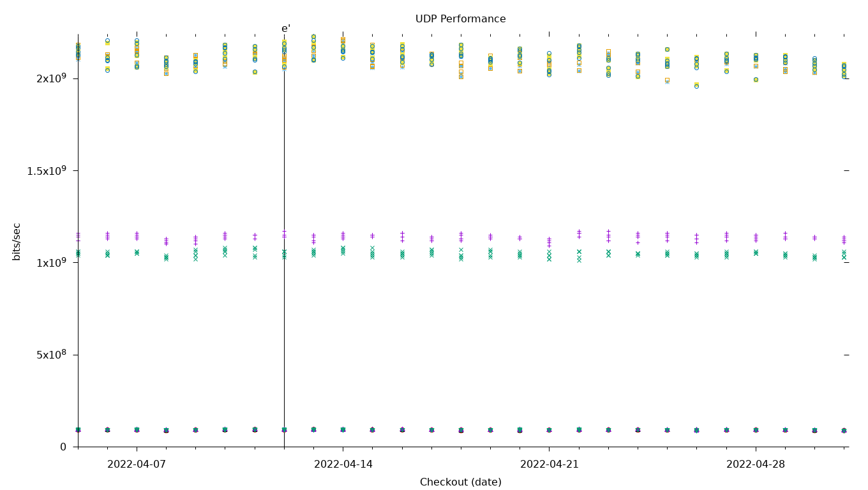Click the 5x10⁸ y-axis tick label
The width and height of the screenshot is (868, 490).
pos(51,354)
